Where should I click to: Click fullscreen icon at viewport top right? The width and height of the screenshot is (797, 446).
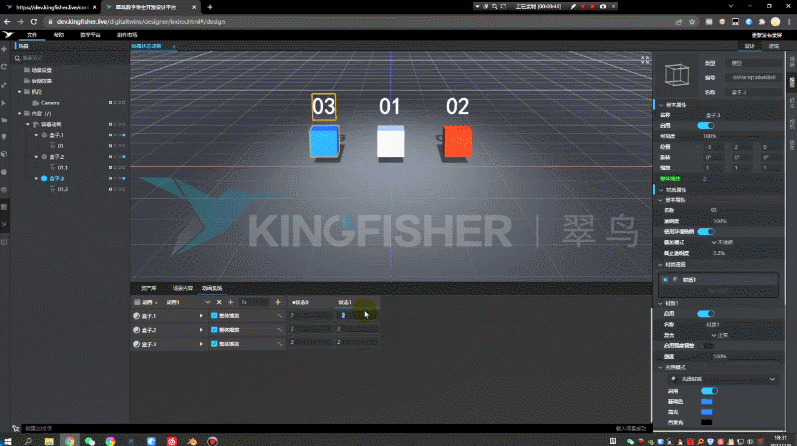point(645,60)
